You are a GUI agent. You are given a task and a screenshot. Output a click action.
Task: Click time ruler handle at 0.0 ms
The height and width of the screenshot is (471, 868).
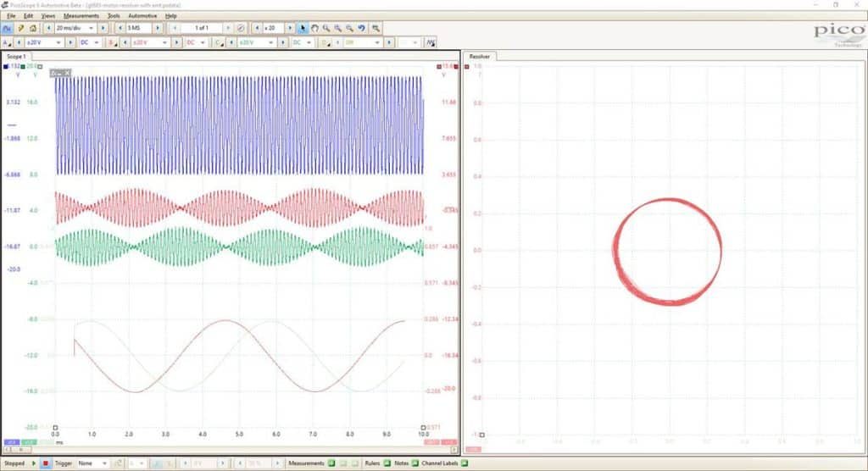(55, 427)
